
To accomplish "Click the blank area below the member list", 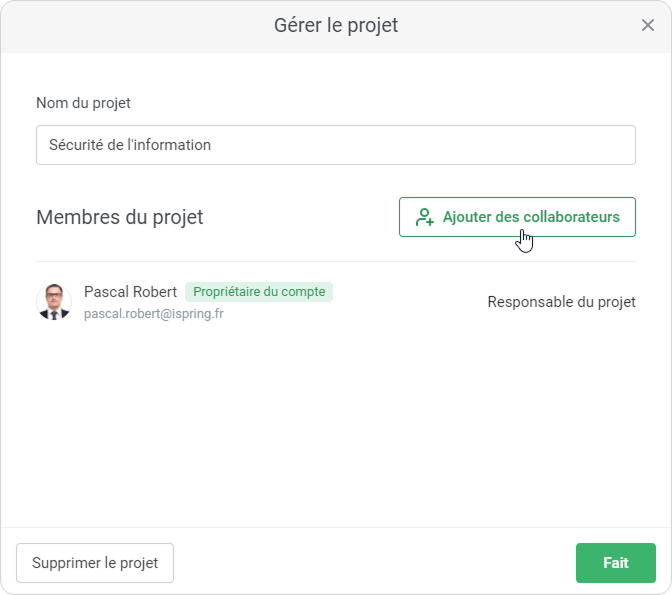I will point(336,430).
